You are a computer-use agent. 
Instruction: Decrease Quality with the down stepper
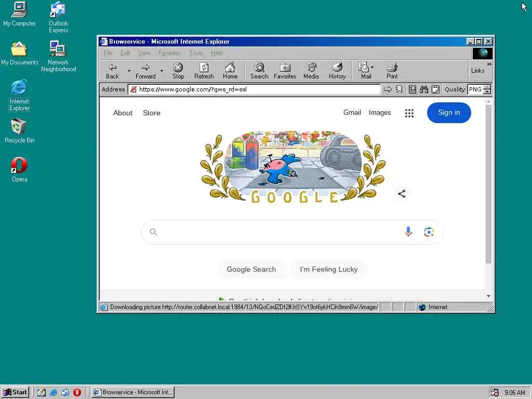pyautogui.click(x=487, y=91)
